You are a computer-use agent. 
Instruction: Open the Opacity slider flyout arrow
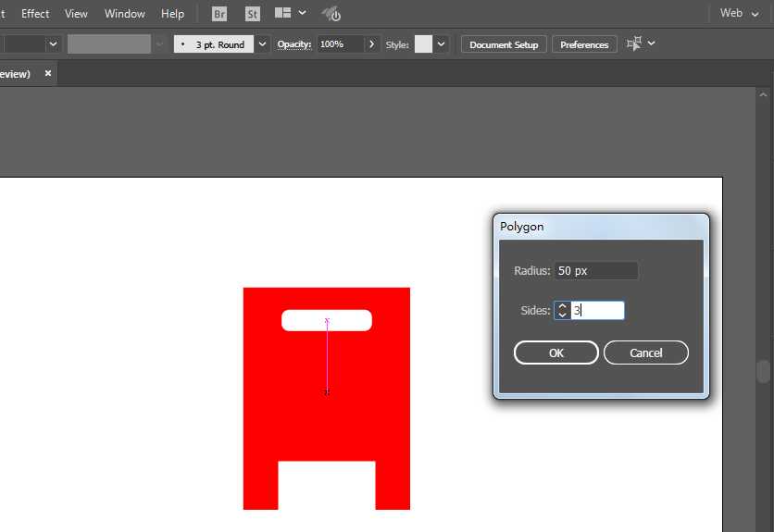pyautogui.click(x=372, y=44)
